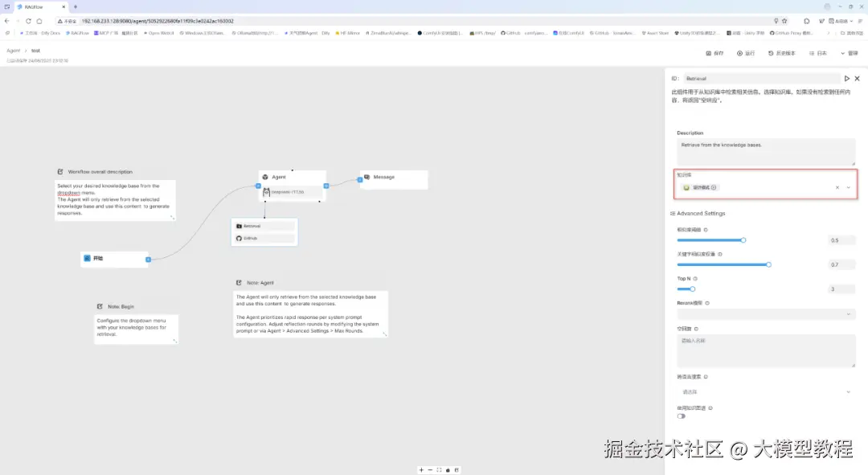Image resolution: width=868 pixels, height=475 pixels.
Task: Show the Rerank model help icon
Action: tap(707, 303)
